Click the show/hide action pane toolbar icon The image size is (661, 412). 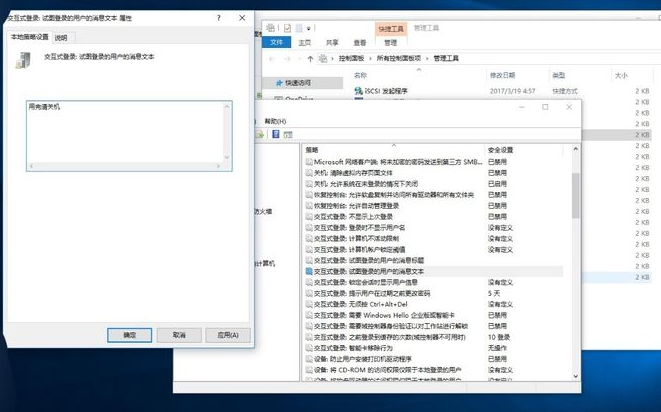click(x=288, y=134)
